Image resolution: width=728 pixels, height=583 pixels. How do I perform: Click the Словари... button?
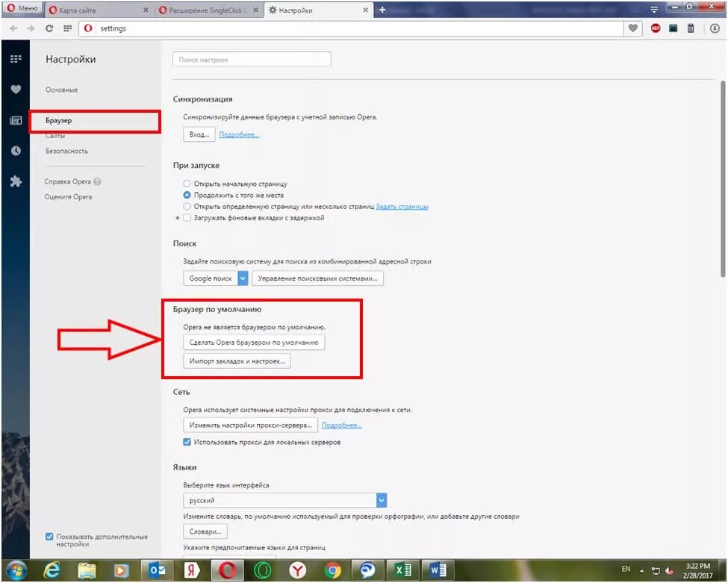(x=205, y=531)
